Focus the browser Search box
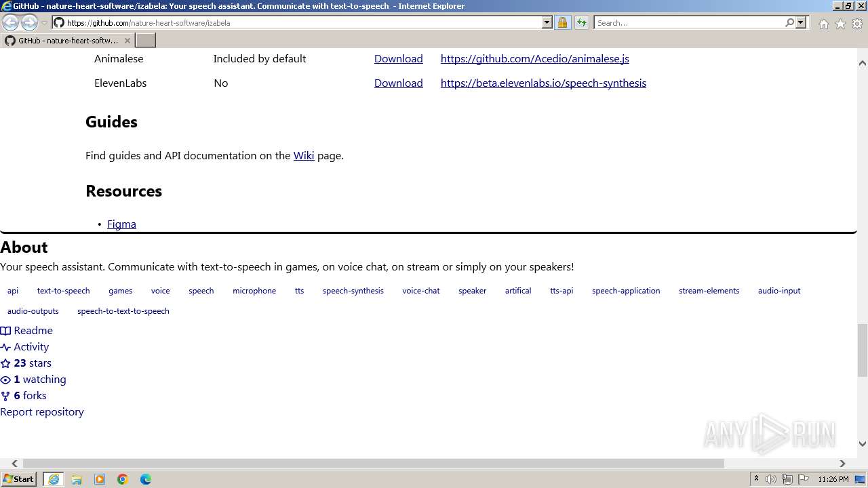This screenshot has height=488, width=868. click(690, 22)
